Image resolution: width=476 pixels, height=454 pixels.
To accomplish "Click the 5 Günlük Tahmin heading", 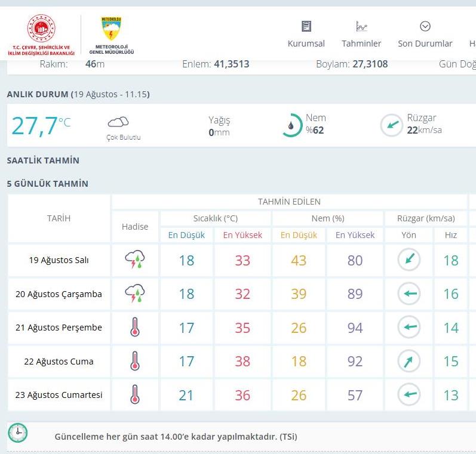I will [x=48, y=184].
